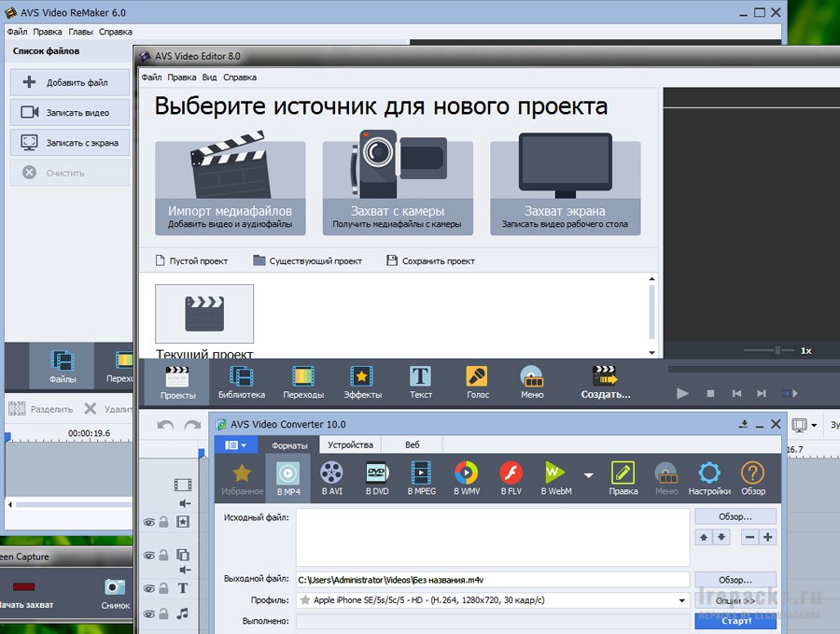Lock the music track

(x=164, y=613)
